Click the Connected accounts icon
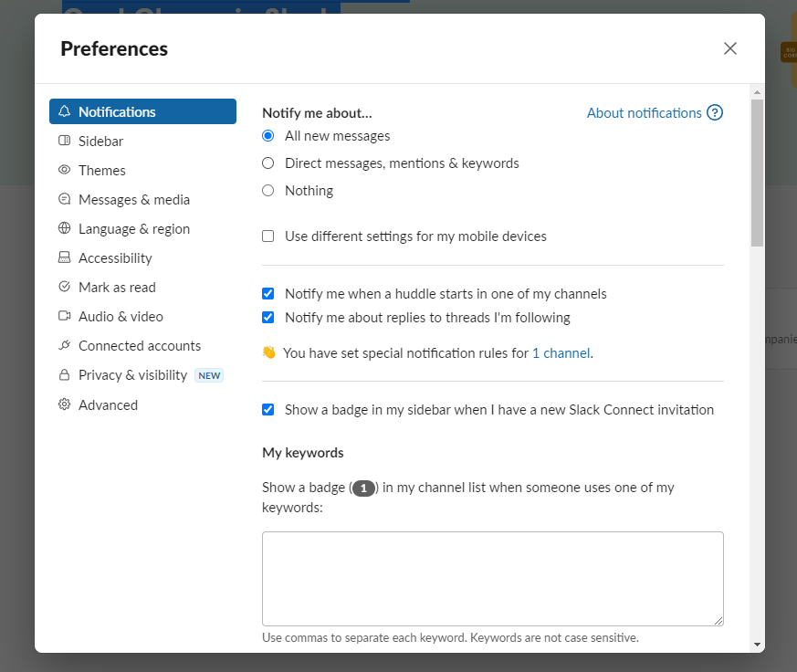The height and width of the screenshot is (672, 797). click(x=63, y=345)
